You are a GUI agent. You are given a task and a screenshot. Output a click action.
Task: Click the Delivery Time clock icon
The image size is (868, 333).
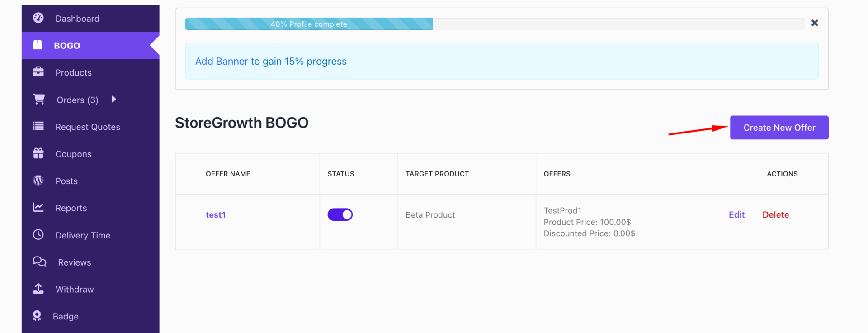38,234
